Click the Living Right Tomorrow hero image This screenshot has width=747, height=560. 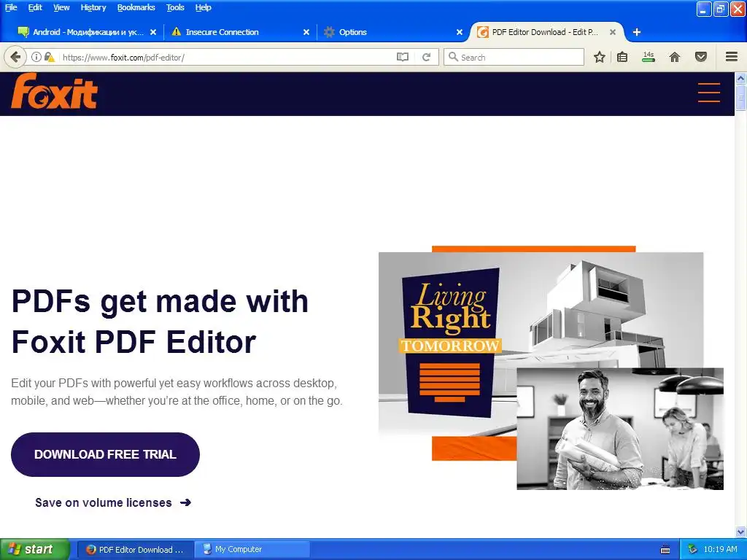click(541, 344)
